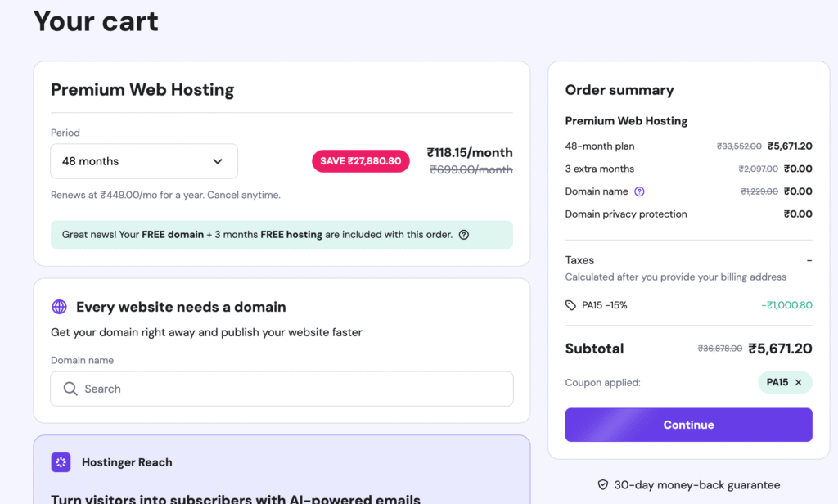Screen dimensions: 838x504
Task: Click the globe icon beside the domain heading
Action: [x=60, y=307]
